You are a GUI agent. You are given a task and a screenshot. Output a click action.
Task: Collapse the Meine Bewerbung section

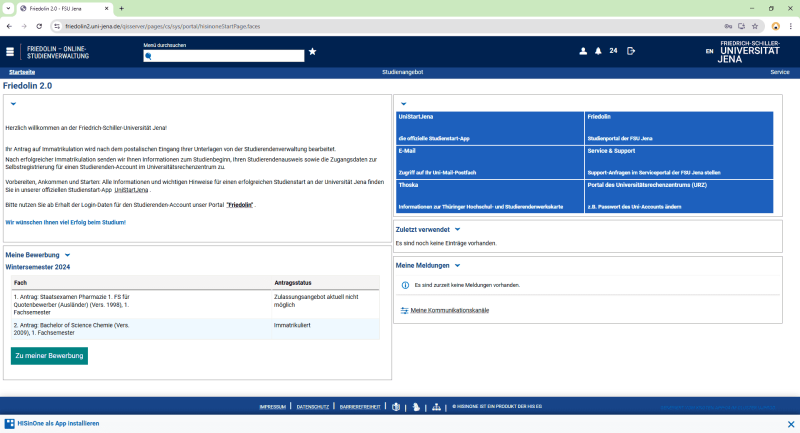click(67, 255)
